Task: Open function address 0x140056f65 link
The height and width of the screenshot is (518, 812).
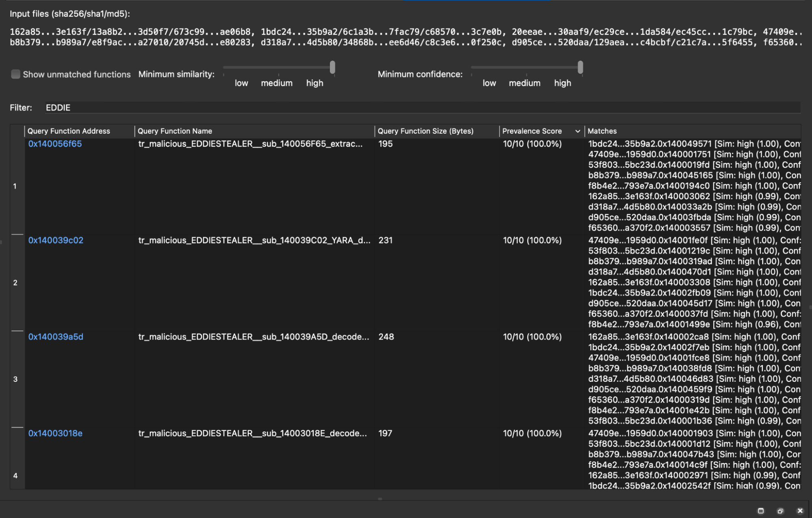Action: 55,144
